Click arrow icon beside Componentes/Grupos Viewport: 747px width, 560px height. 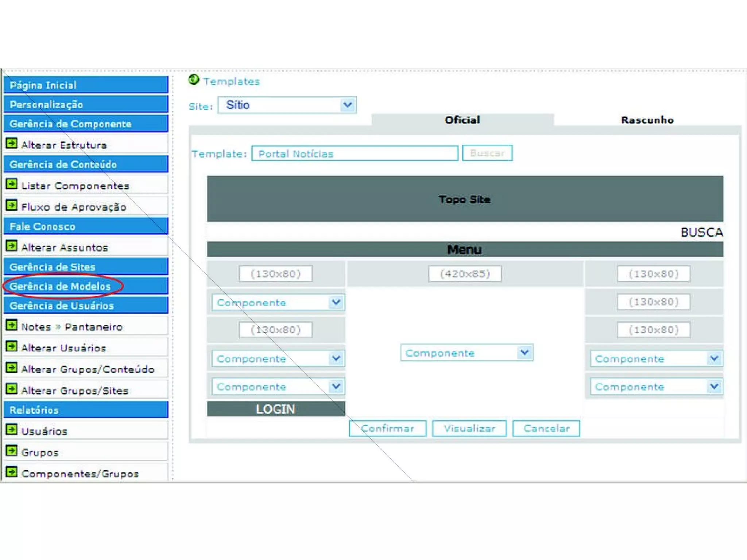[x=12, y=472]
